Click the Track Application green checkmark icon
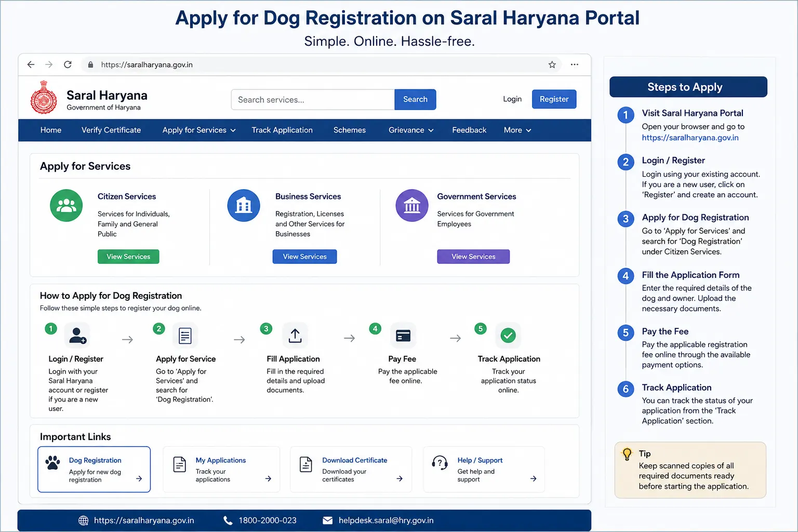The width and height of the screenshot is (798, 532). pos(508,336)
